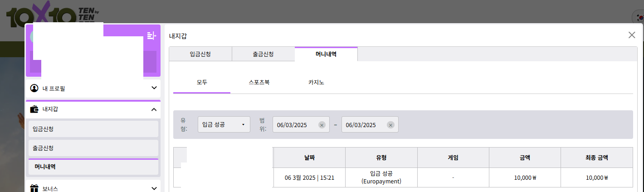
Task: Click the 내지갑 wallet icon in sidebar
Action: click(34, 109)
